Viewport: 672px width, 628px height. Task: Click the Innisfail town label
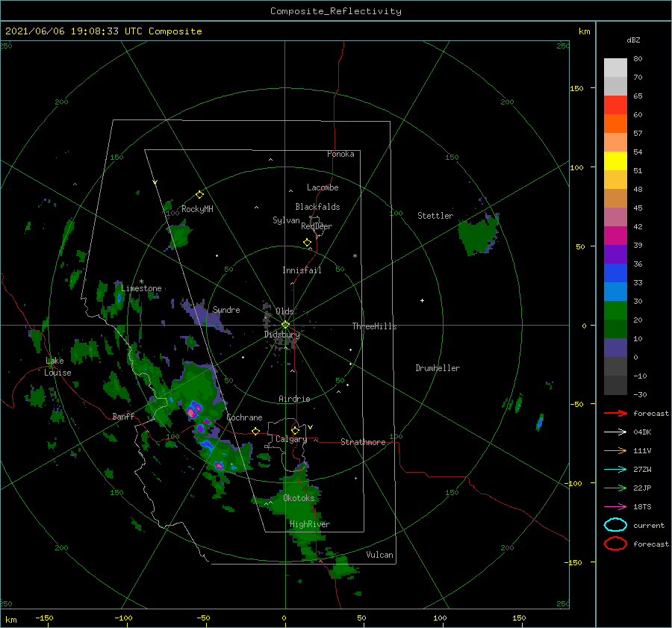click(x=302, y=270)
